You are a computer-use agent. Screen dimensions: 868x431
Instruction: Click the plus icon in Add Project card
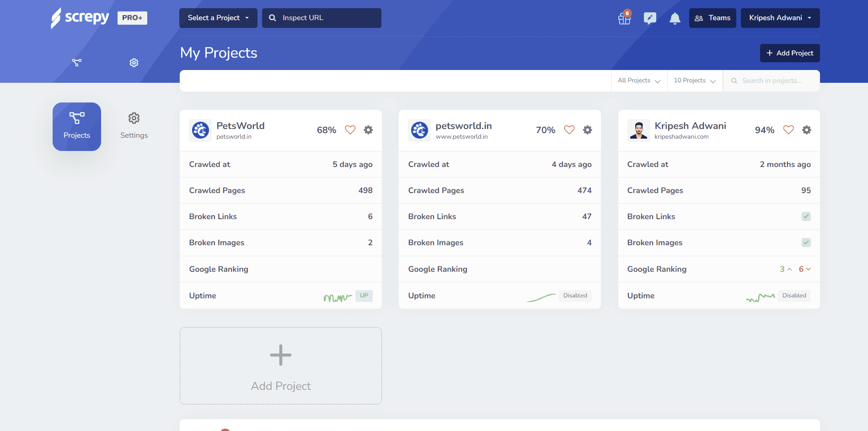(x=281, y=355)
